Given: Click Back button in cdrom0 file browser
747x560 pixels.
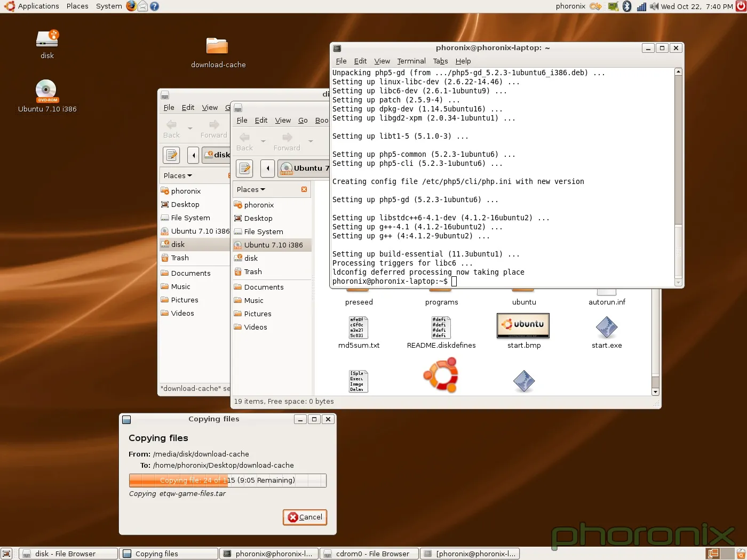Looking at the screenshot, I should coord(244,142).
